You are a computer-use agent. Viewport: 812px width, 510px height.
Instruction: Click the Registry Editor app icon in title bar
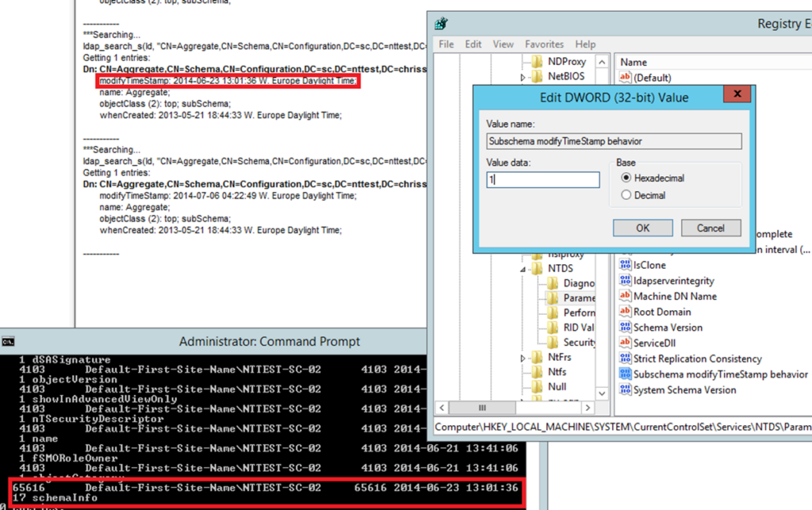441,23
